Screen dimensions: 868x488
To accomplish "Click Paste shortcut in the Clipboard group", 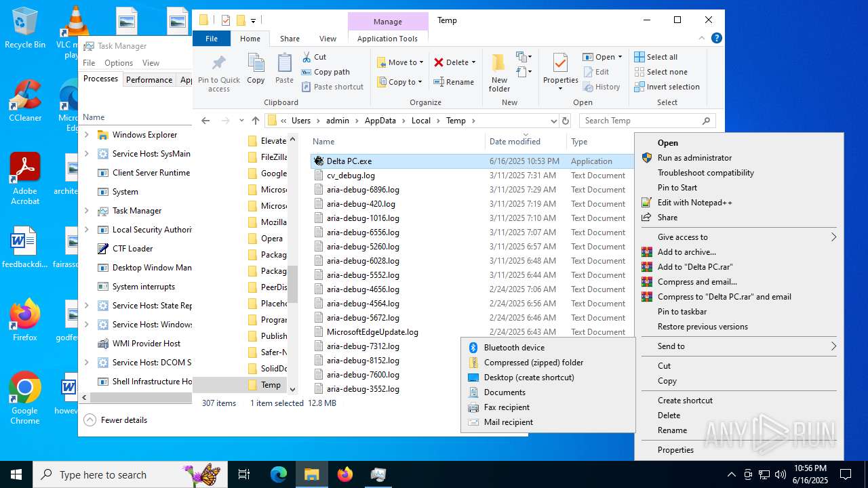I will pos(332,87).
